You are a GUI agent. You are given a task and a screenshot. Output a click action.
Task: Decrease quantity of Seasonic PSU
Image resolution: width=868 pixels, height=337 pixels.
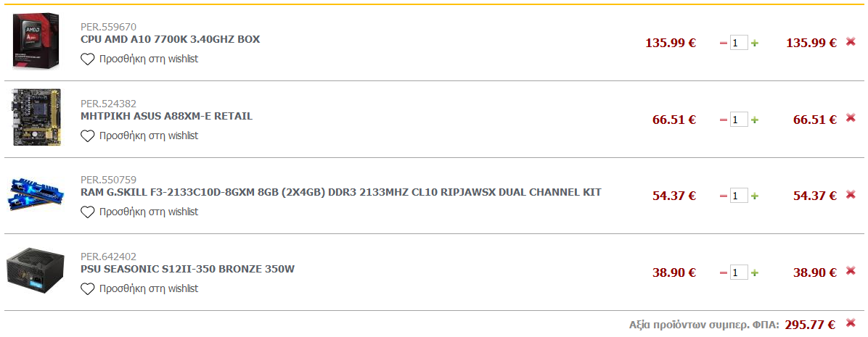[x=723, y=273]
